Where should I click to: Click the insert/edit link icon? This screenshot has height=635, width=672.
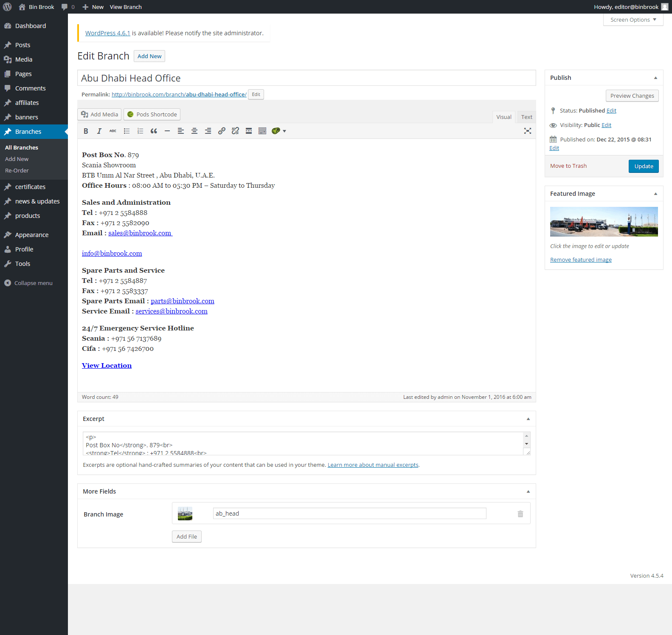tap(222, 131)
